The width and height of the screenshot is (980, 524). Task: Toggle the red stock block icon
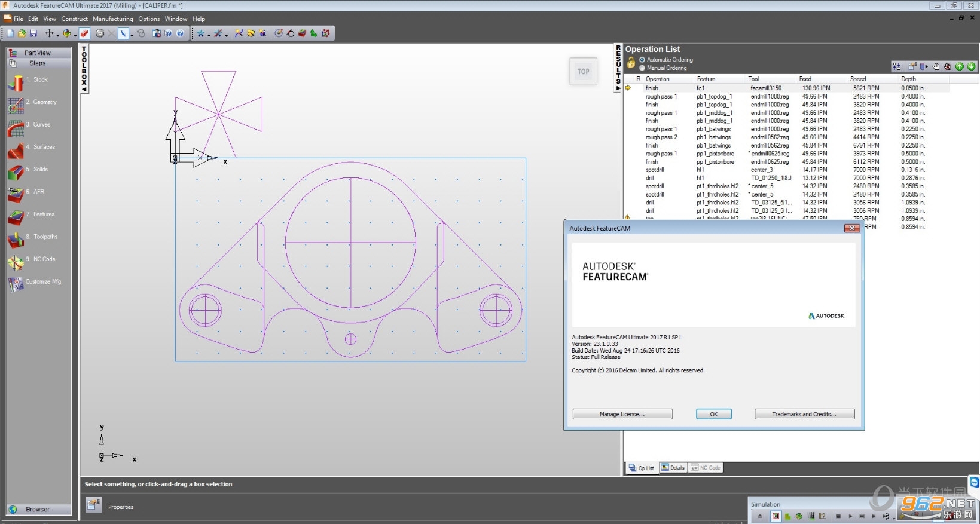pyautogui.click(x=84, y=33)
